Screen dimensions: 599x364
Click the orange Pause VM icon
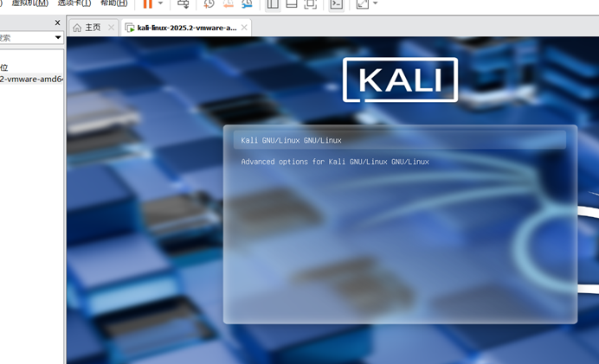(x=147, y=3)
